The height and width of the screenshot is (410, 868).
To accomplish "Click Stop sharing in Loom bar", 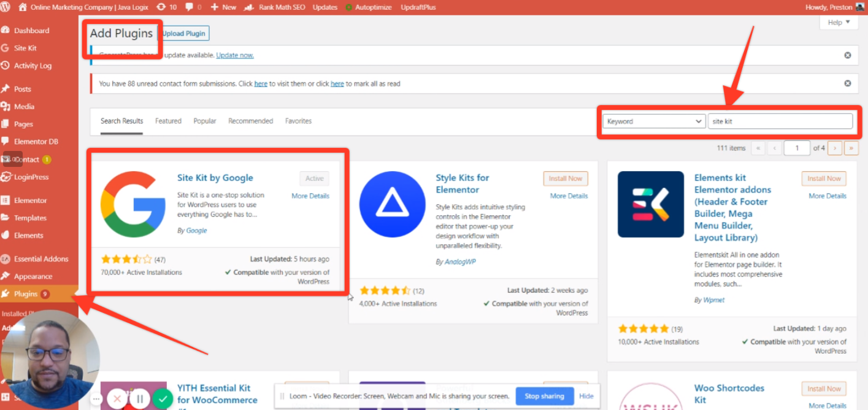I will pyautogui.click(x=545, y=396).
